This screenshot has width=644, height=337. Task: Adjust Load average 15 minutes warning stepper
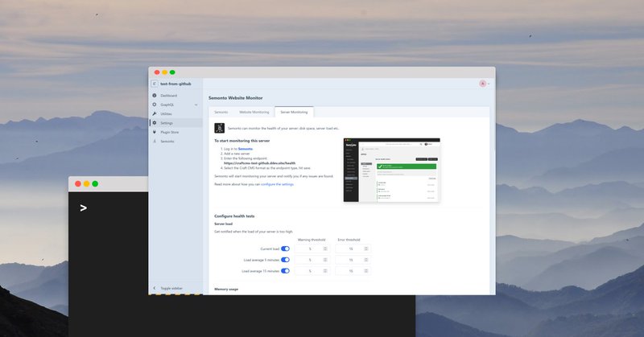[x=325, y=271]
